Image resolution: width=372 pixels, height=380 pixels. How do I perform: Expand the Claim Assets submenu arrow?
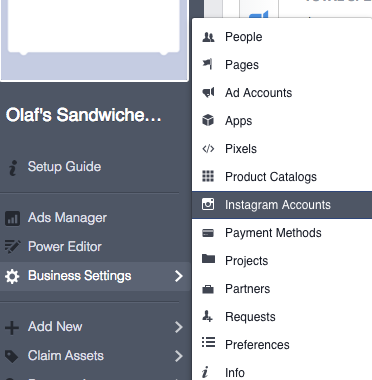point(179,356)
